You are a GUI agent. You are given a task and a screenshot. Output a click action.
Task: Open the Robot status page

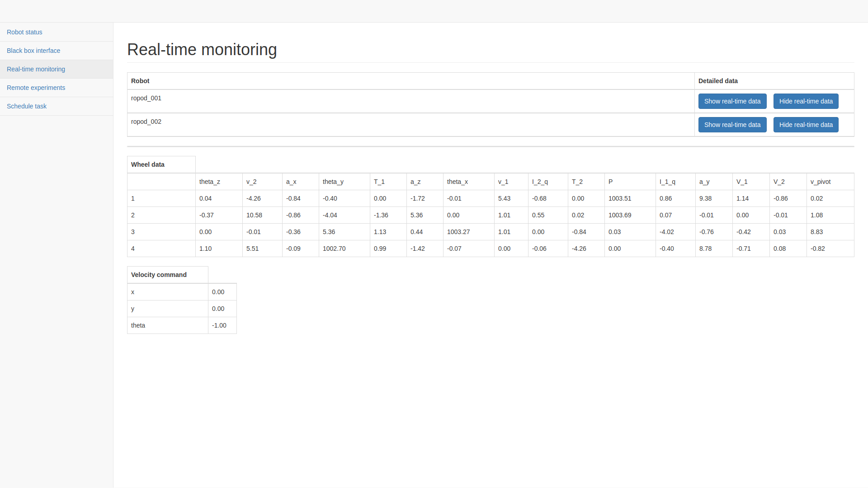24,32
